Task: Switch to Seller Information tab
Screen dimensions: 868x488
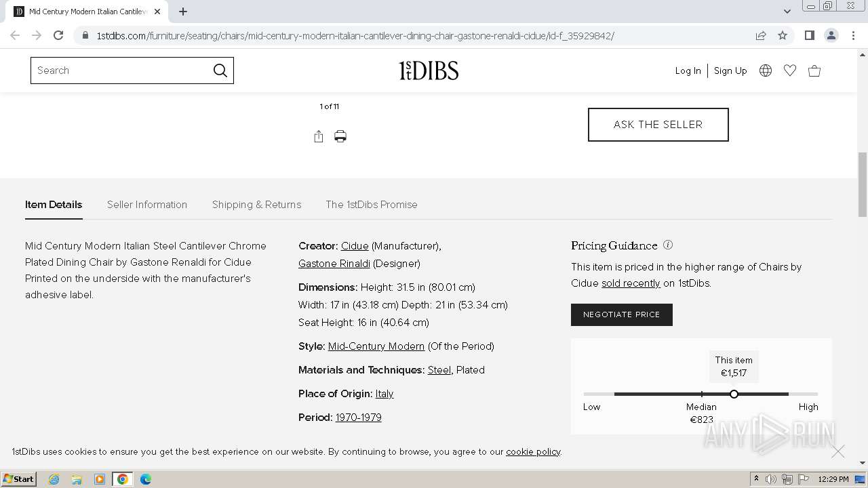Action: pyautogui.click(x=147, y=205)
